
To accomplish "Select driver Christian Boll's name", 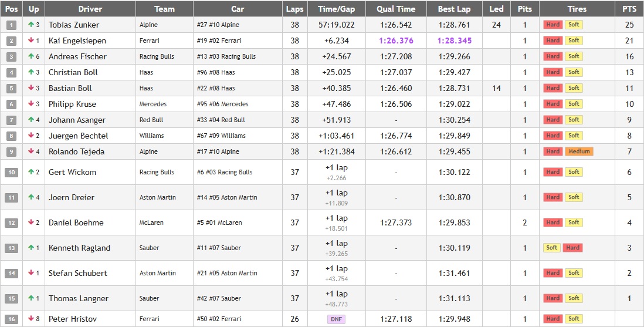I will pos(73,72).
